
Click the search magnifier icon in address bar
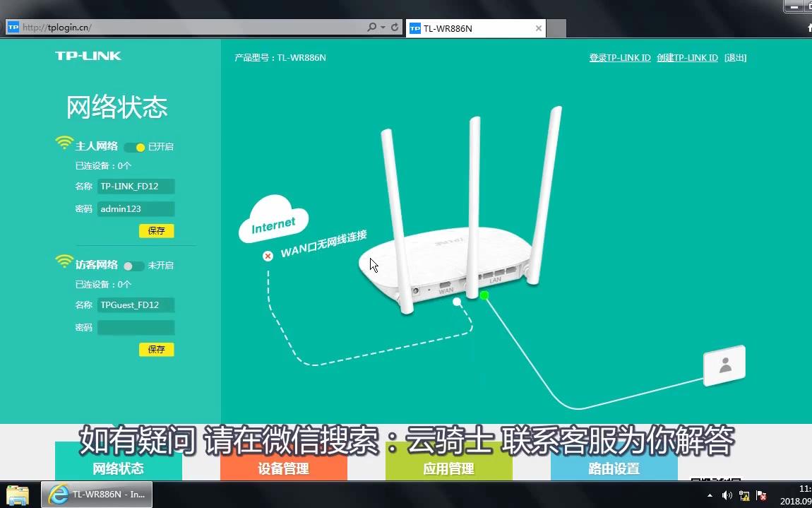pyautogui.click(x=371, y=27)
